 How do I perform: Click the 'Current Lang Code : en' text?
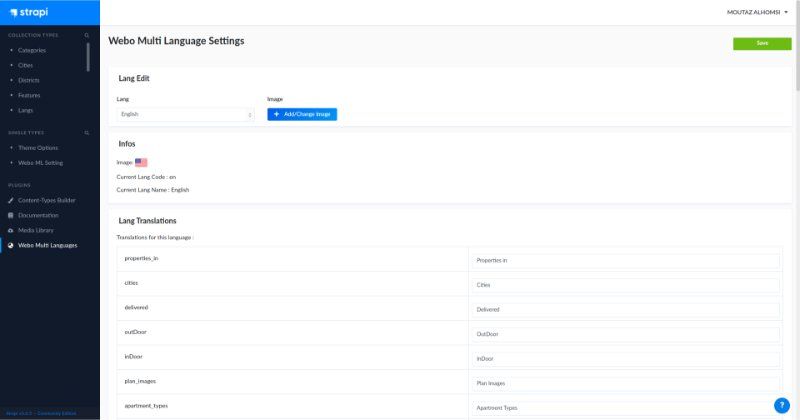coord(146,177)
